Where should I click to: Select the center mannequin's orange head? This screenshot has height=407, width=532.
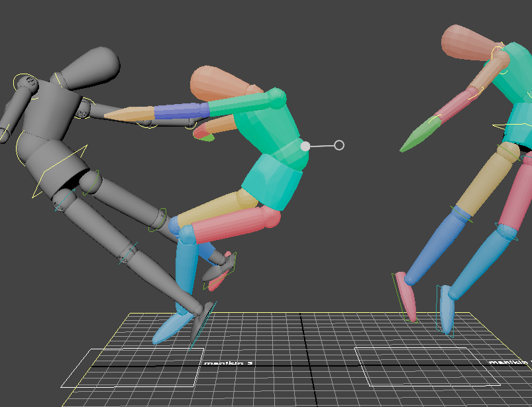tap(215, 84)
